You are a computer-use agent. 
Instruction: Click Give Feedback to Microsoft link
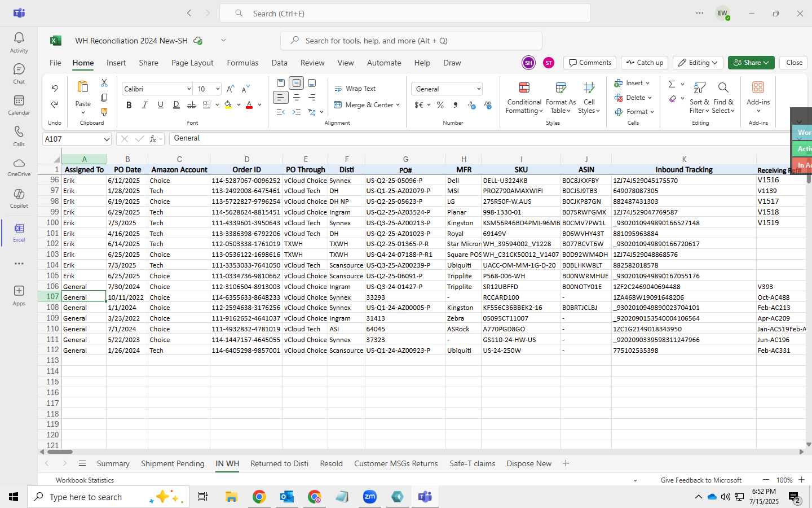[x=701, y=480]
